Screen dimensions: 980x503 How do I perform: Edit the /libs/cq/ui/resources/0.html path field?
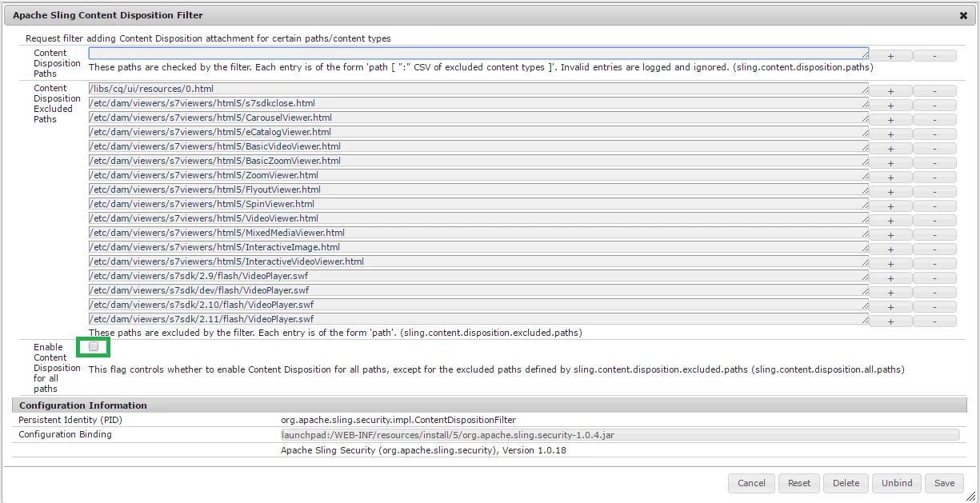coord(478,89)
